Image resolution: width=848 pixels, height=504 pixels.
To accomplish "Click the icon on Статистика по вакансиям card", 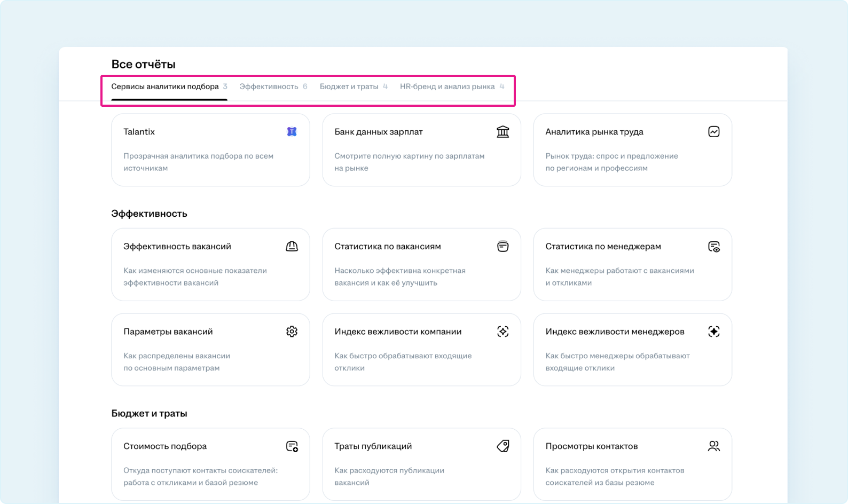I will click(502, 246).
